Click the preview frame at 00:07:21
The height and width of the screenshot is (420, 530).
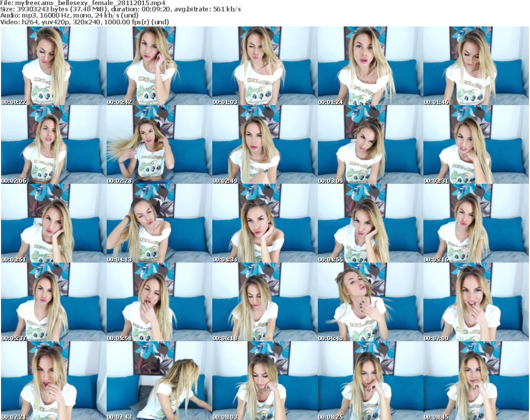[53, 381]
